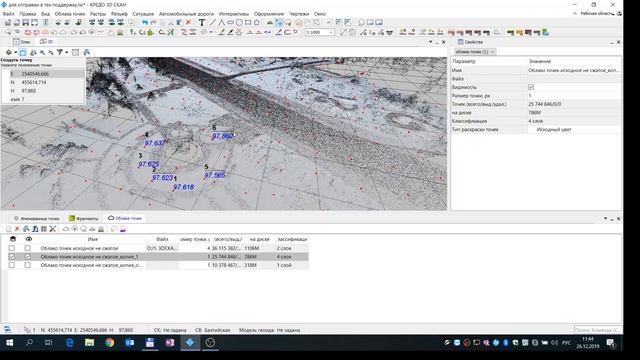Uncheck active box for selected copy_1 row
This screenshot has height=360, width=640.
(x=11, y=257)
